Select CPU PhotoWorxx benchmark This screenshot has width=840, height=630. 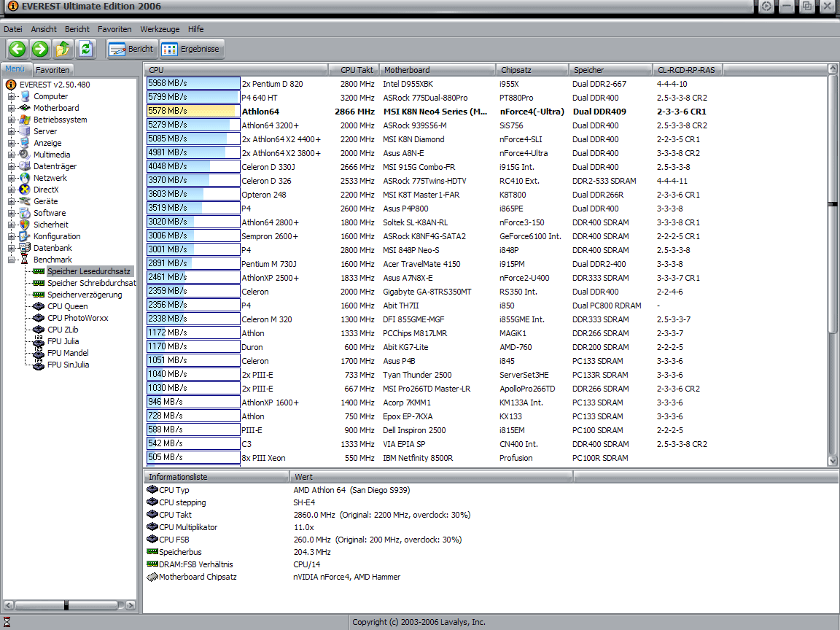tap(78, 318)
